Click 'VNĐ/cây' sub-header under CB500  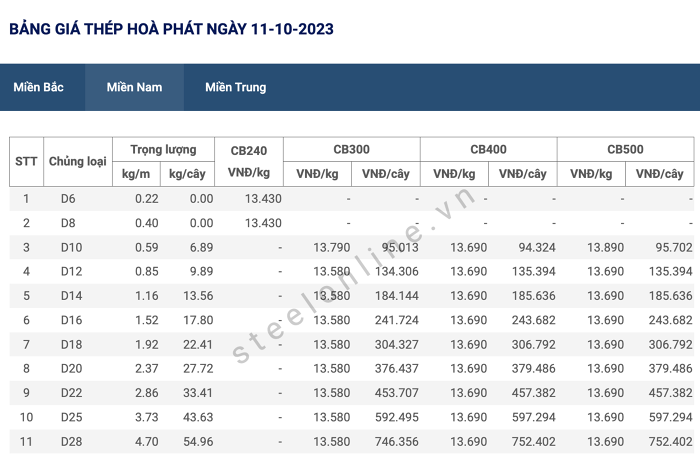659,174
